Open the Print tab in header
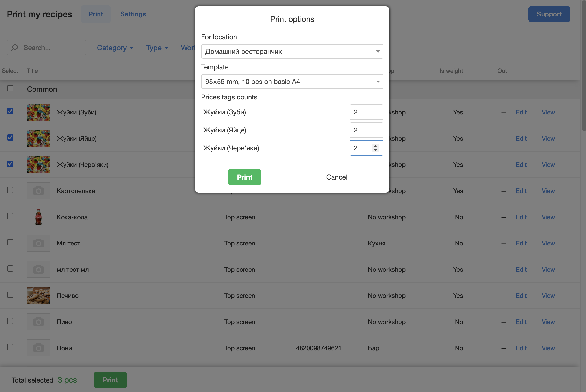 (96, 14)
